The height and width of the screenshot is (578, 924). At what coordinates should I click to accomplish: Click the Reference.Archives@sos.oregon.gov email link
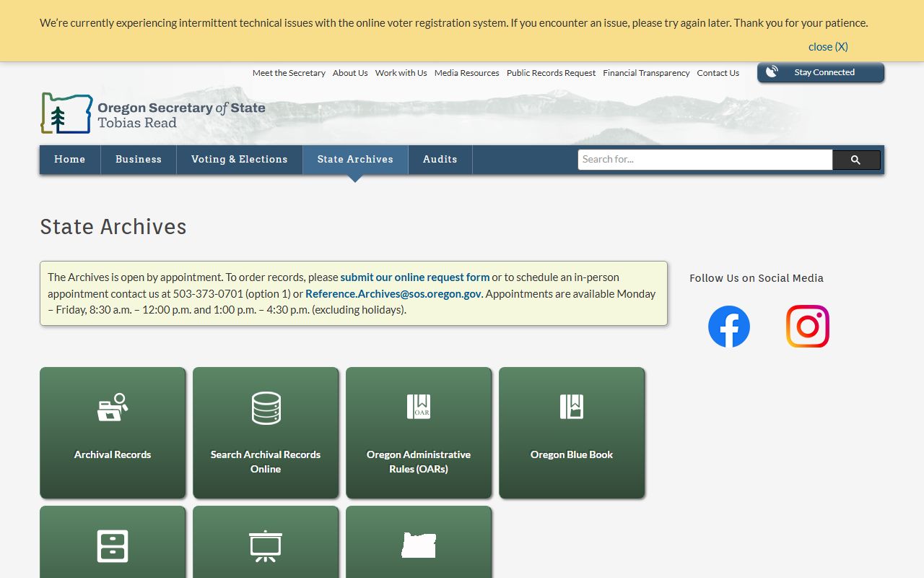click(x=393, y=294)
